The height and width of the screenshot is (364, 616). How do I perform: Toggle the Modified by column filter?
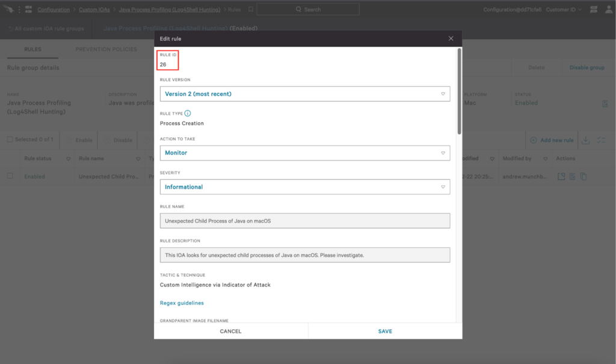pos(545,158)
